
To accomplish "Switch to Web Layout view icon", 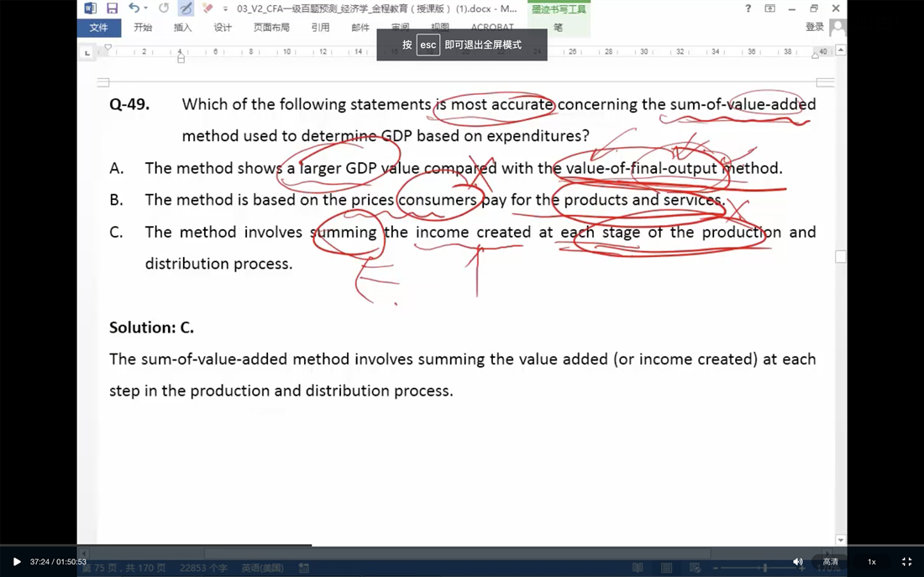I will (696, 568).
